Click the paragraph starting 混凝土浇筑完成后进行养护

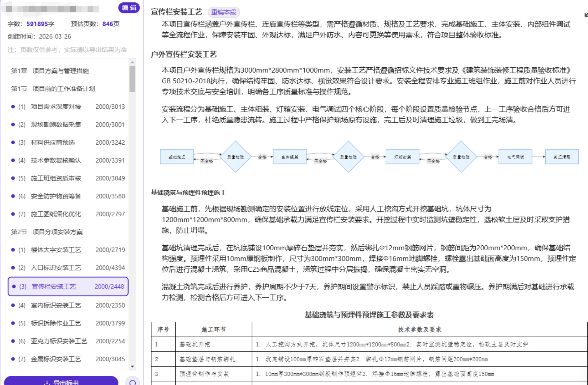(x=368, y=292)
